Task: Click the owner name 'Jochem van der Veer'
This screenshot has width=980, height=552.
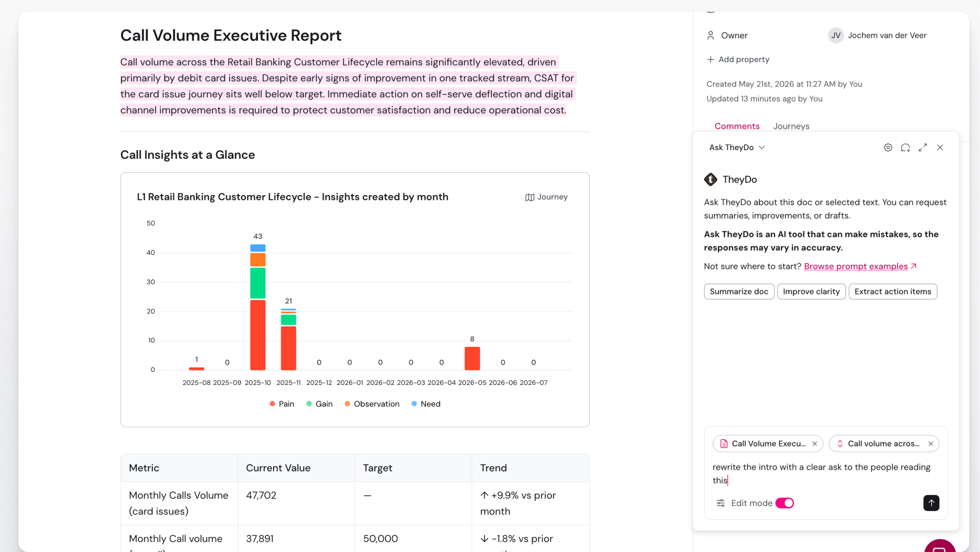Action: coord(887,35)
